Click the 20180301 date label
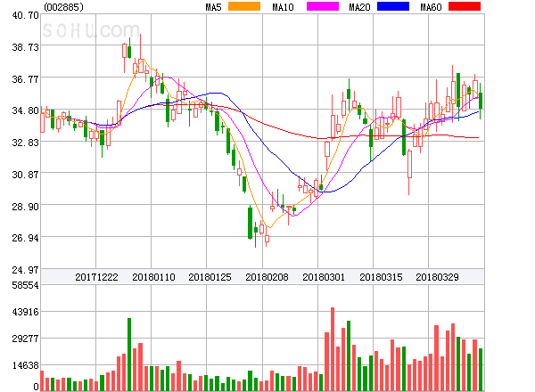The image size is (535, 392). (x=324, y=277)
